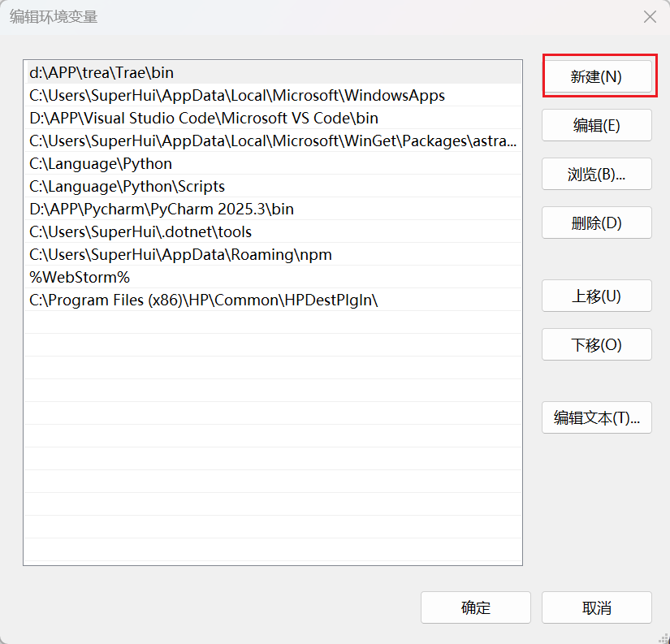Select the PyCharm 2025.3\bin path

273,209
